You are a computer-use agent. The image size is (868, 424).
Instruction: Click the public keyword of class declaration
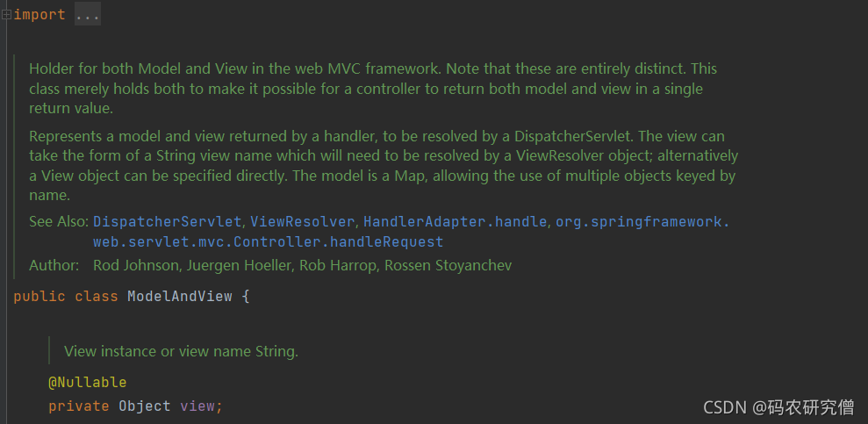tap(39, 296)
